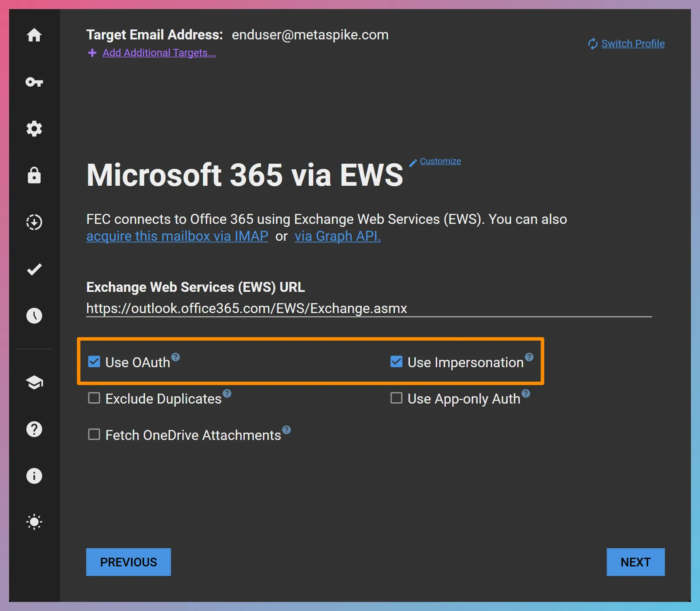The image size is (700, 611).
Task: Select the padlock sidebar icon
Action: (34, 175)
